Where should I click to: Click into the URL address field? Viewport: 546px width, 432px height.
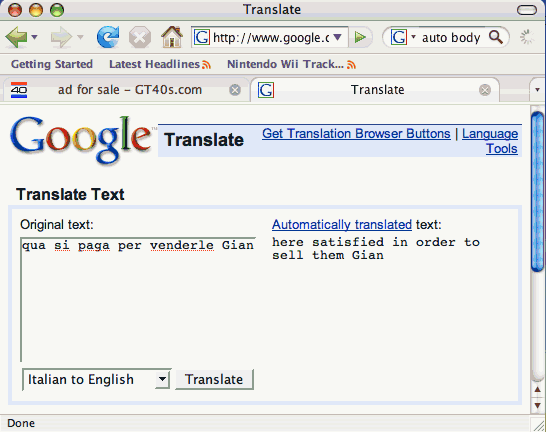(x=271, y=37)
